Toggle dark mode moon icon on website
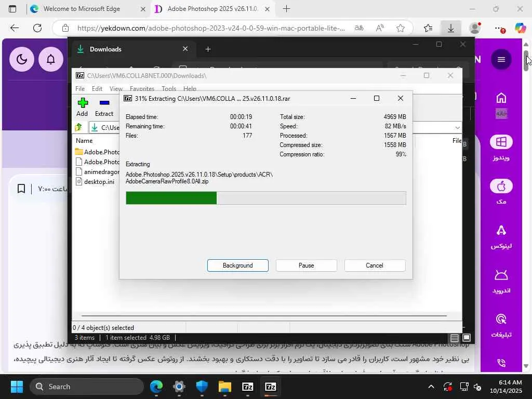This screenshot has width=532, height=399. point(22,59)
